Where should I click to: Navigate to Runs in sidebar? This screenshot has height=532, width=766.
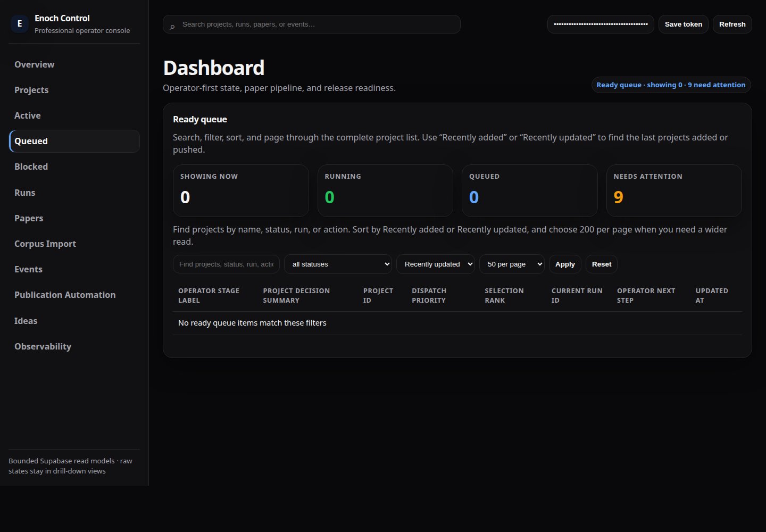pyautogui.click(x=74, y=193)
